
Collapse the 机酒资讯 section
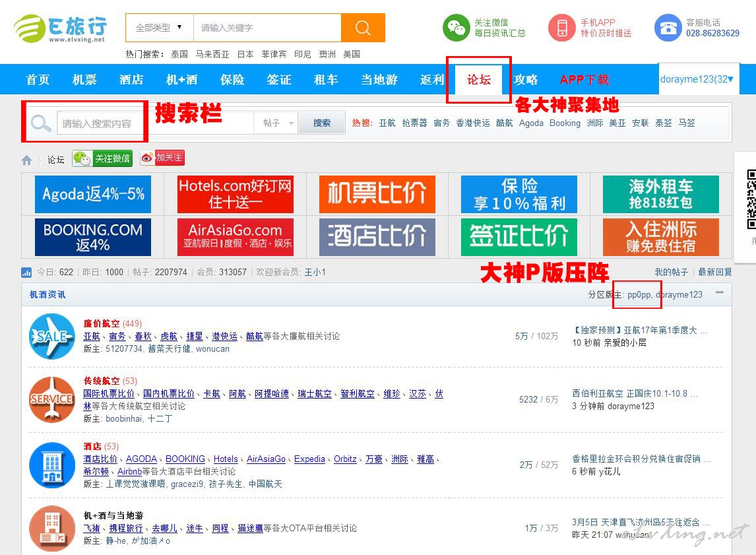[719, 293]
